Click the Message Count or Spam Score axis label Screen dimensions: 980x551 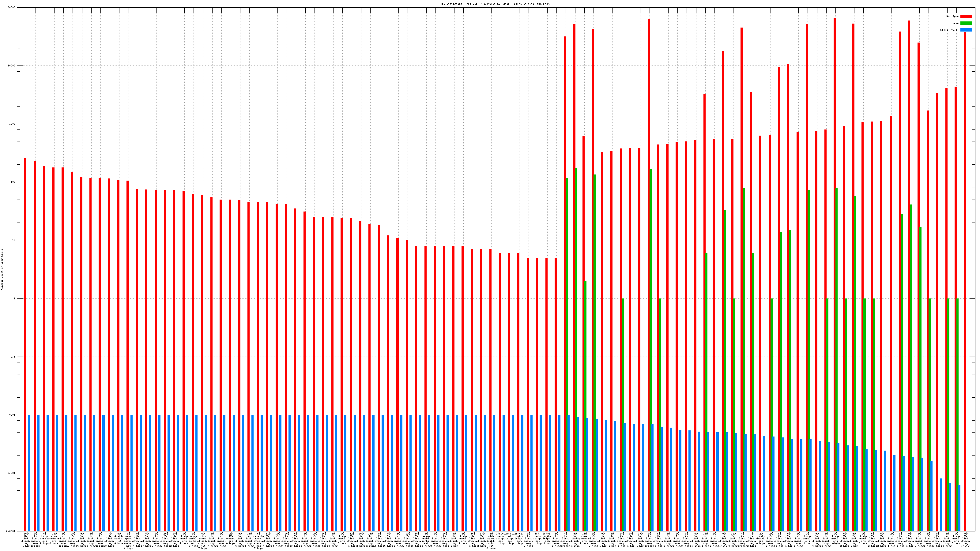(2, 270)
